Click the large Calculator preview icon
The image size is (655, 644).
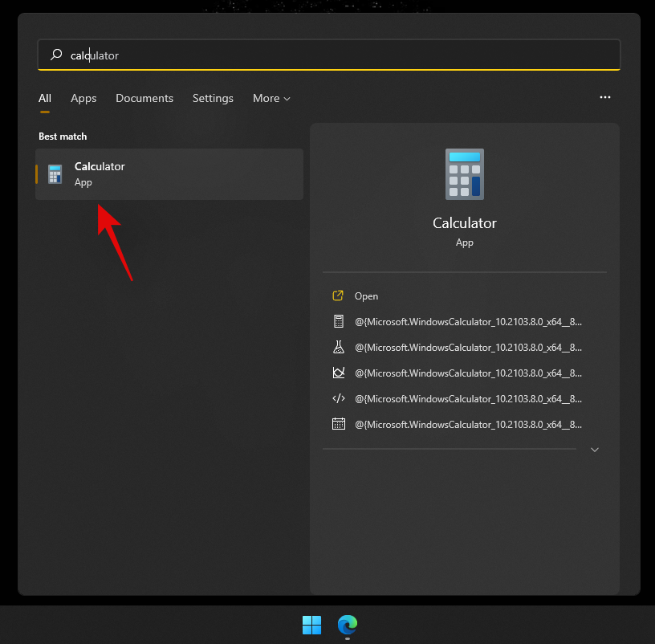coord(464,173)
